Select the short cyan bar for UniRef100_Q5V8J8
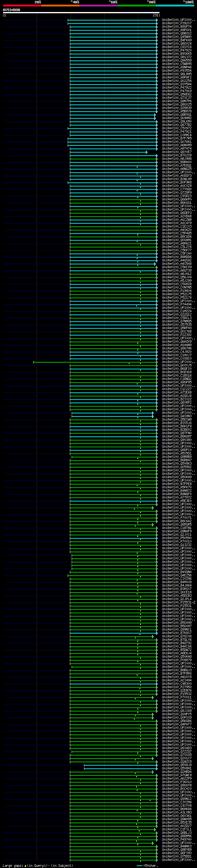This screenshot has width=197, height=868. click(121, 765)
